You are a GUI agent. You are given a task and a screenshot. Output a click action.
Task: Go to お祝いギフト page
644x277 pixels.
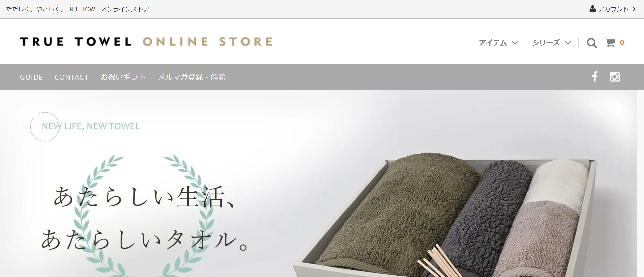coord(123,77)
